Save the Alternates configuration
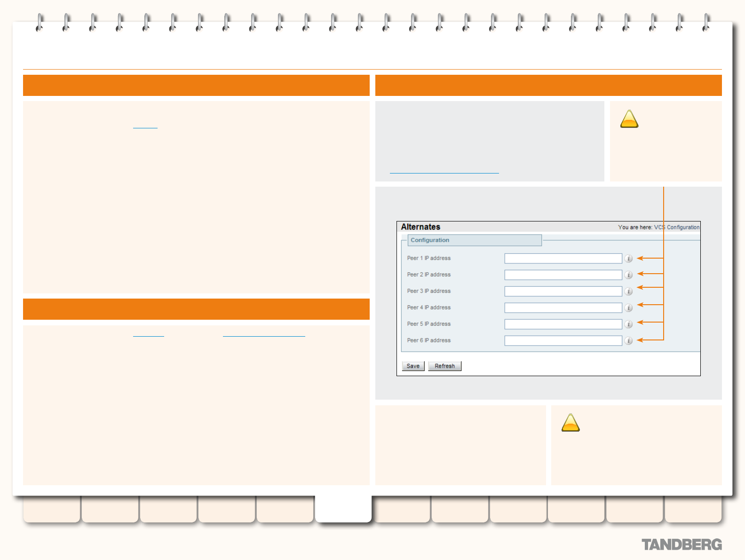 point(413,366)
